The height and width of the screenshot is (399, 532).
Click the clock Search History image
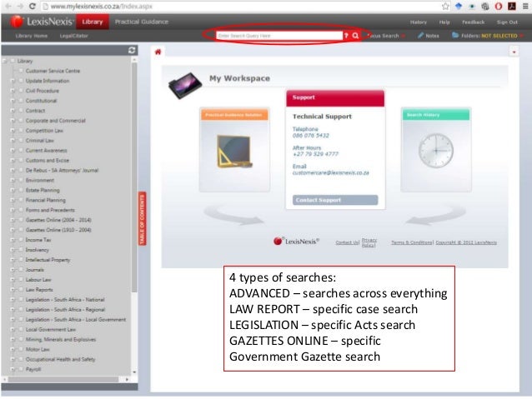[436, 151]
